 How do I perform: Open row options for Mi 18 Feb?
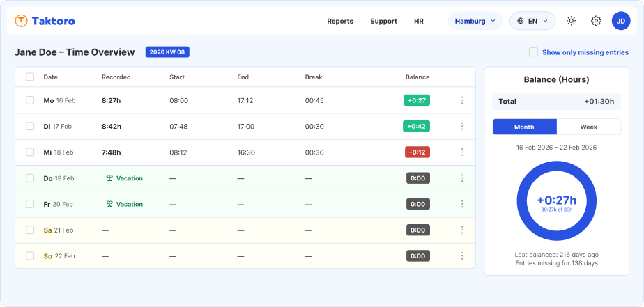click(462, 152)
